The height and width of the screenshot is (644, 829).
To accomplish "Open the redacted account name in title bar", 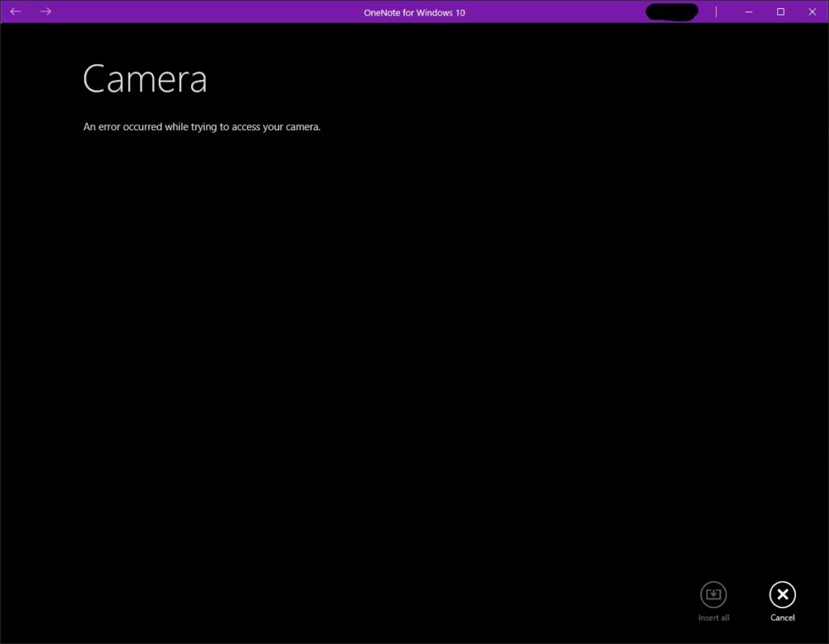I will (672, 11).
